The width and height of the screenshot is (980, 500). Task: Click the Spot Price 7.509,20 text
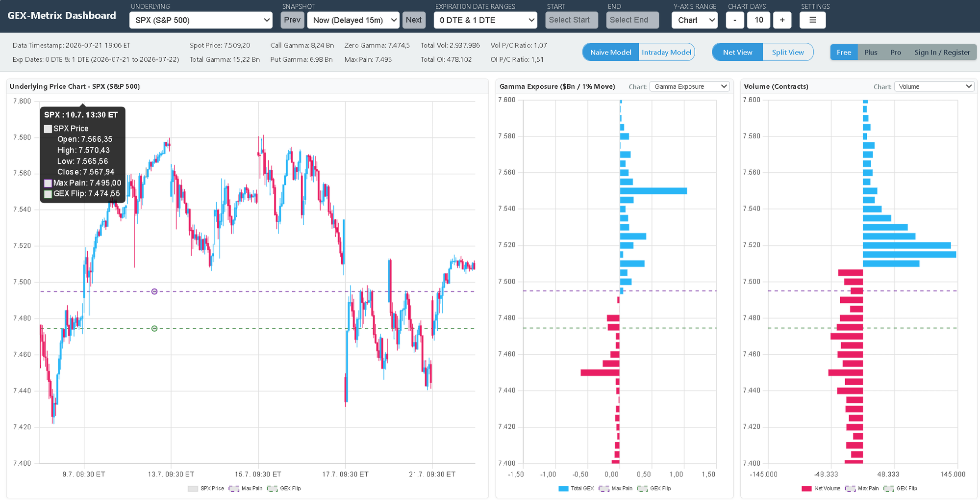pos(220,45)
